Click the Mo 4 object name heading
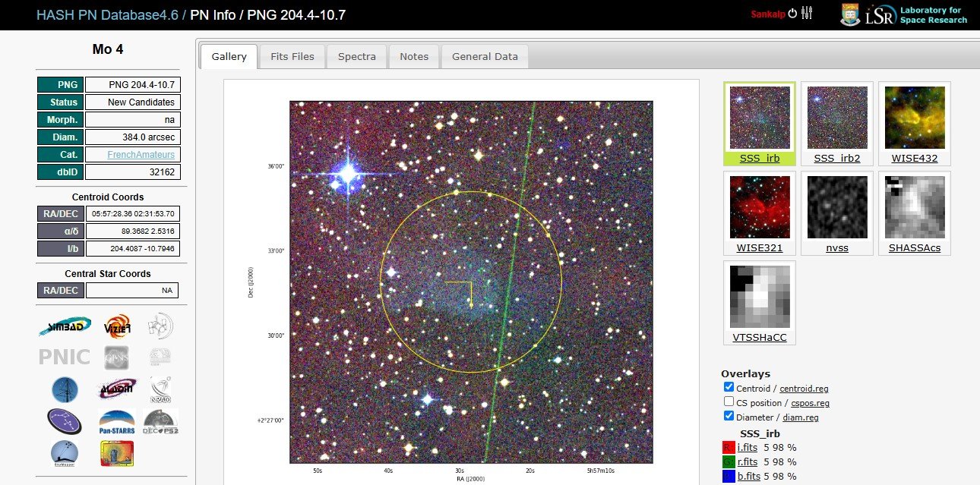 [108, 49]
